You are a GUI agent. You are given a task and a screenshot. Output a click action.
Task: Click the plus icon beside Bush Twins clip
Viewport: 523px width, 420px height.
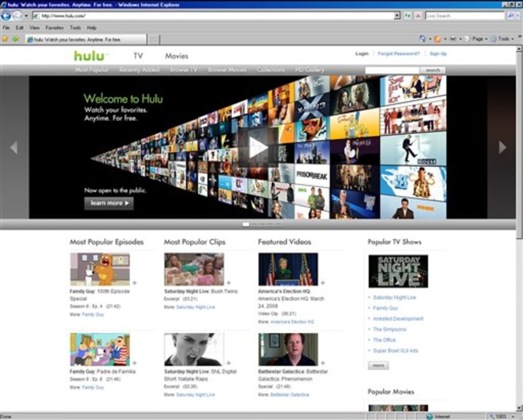[229, 283]
